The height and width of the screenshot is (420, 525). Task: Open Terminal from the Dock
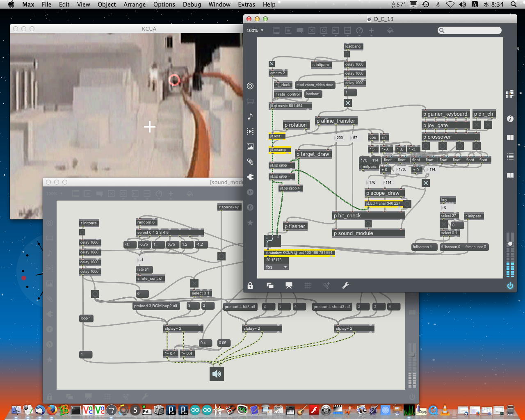click(x=76, y=409)
